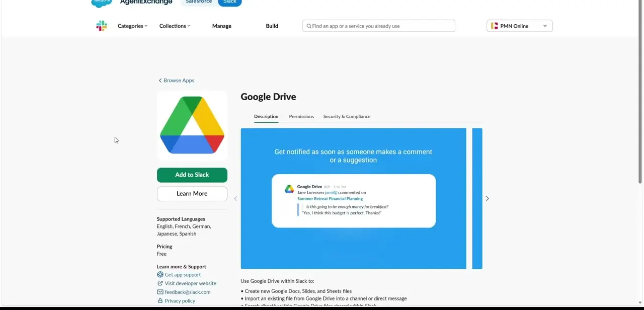Open the PMN Online workspace dropdown

pyautogui.click(x=520, y=26)
